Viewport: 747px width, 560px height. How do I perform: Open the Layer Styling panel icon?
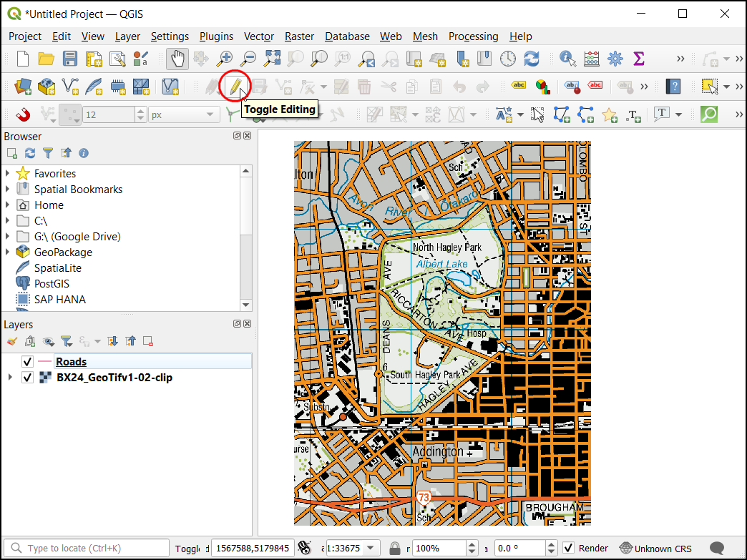point(12,341)
